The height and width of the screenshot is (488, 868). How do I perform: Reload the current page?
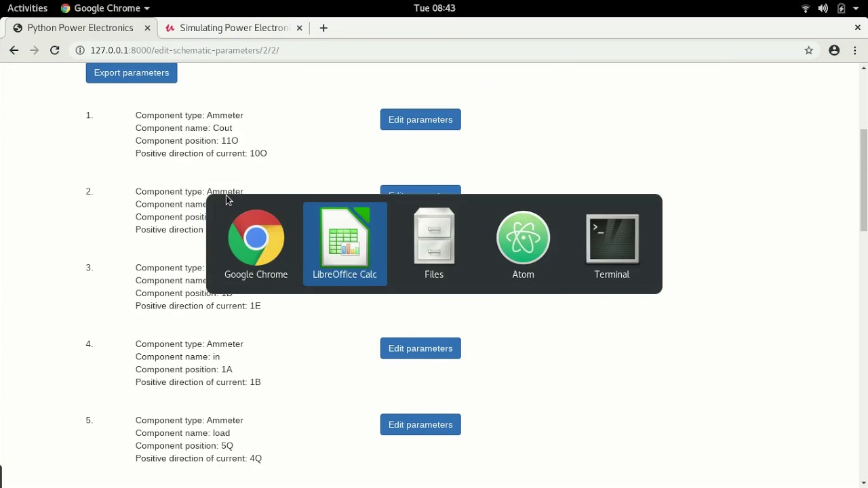(x=55, y=50)
